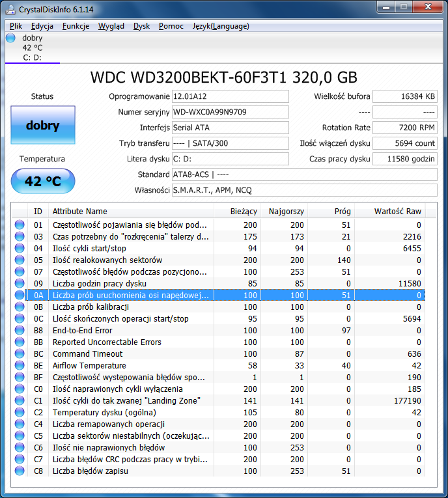Click the CrystalDiskInfo title bar app icon
Screen dimensions: 448x498
click(10, 9)
